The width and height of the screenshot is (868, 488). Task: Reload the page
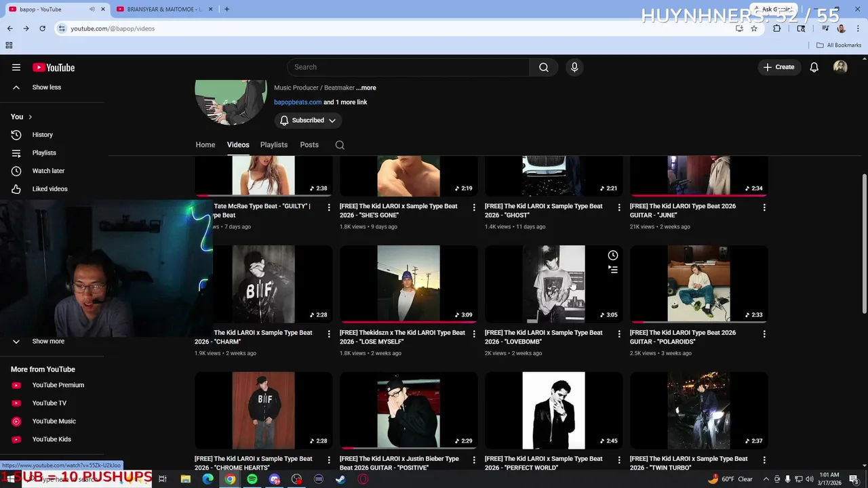point(42,28)
